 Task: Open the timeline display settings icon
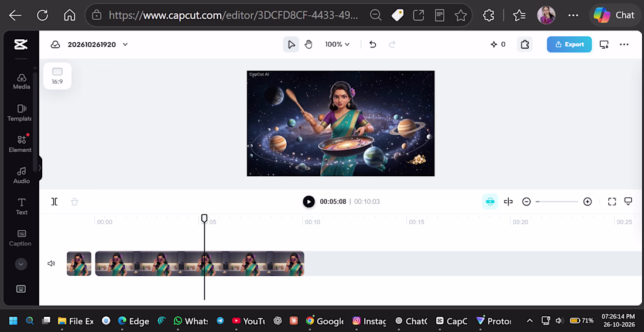pos(628,201)
